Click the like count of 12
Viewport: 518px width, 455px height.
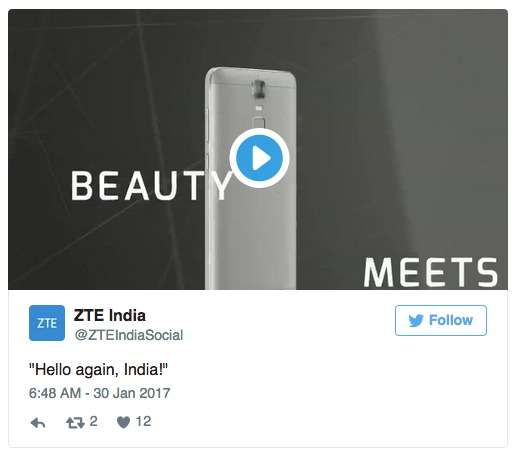pyautogui.click(x=144, y=421)
